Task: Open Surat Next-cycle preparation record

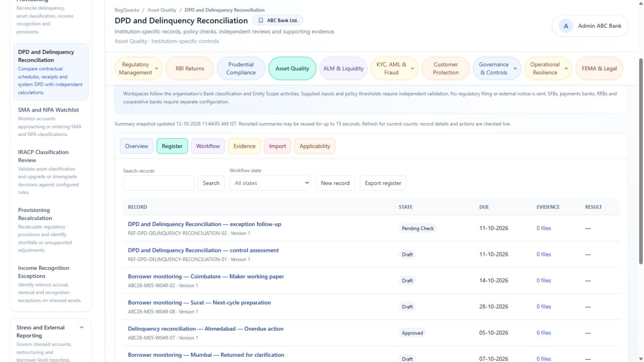Action: (199, 303)
